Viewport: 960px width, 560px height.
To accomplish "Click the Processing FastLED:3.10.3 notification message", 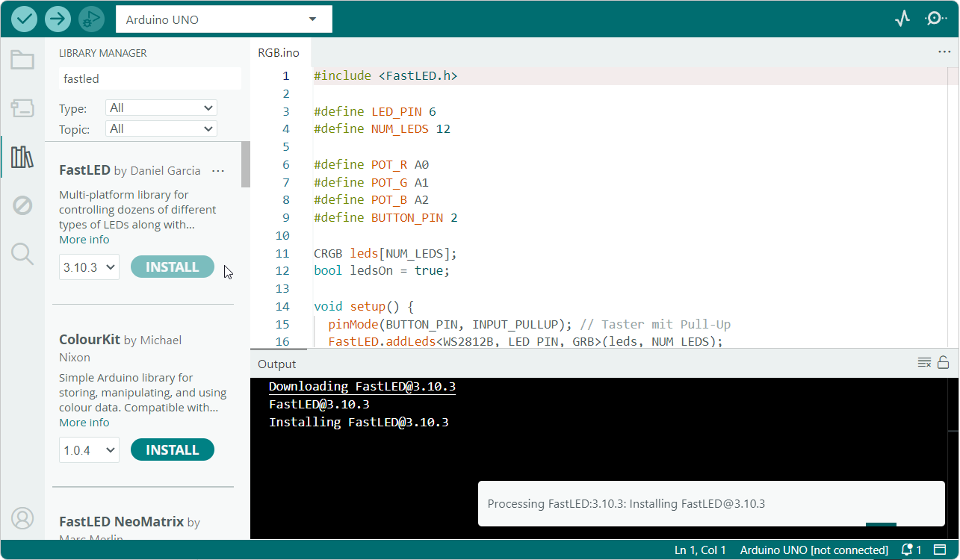I will click(x=626, y=504).
